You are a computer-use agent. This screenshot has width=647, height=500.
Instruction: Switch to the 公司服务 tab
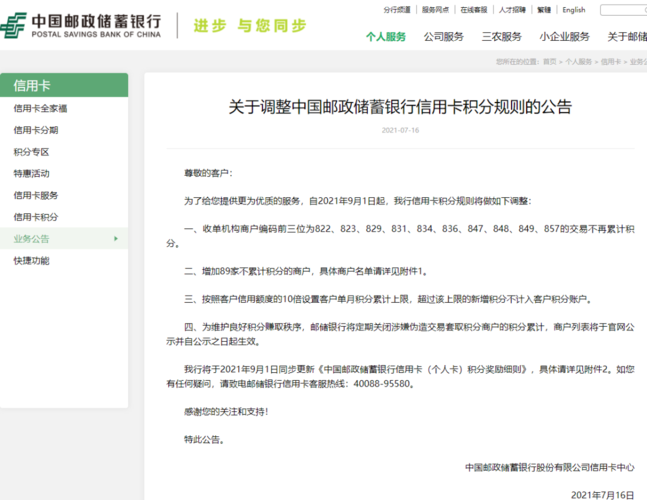pyautogui.click(x=443, y=37)
